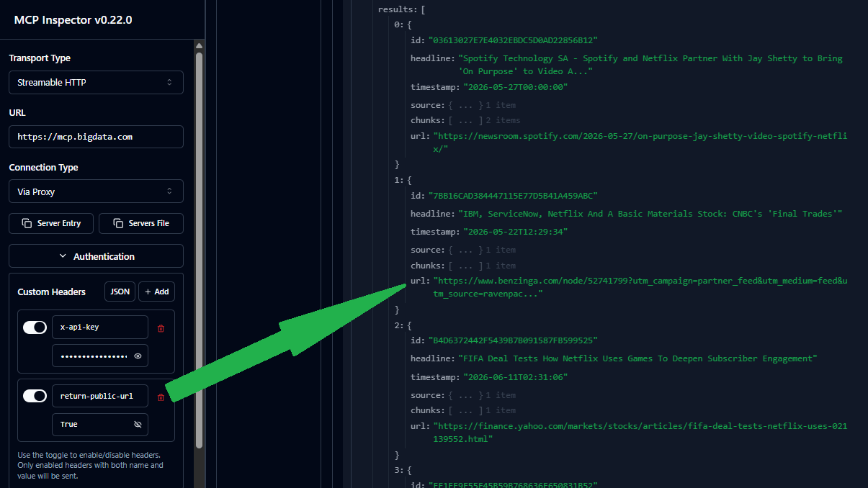Disable the x-api-key header toggle

35,327
